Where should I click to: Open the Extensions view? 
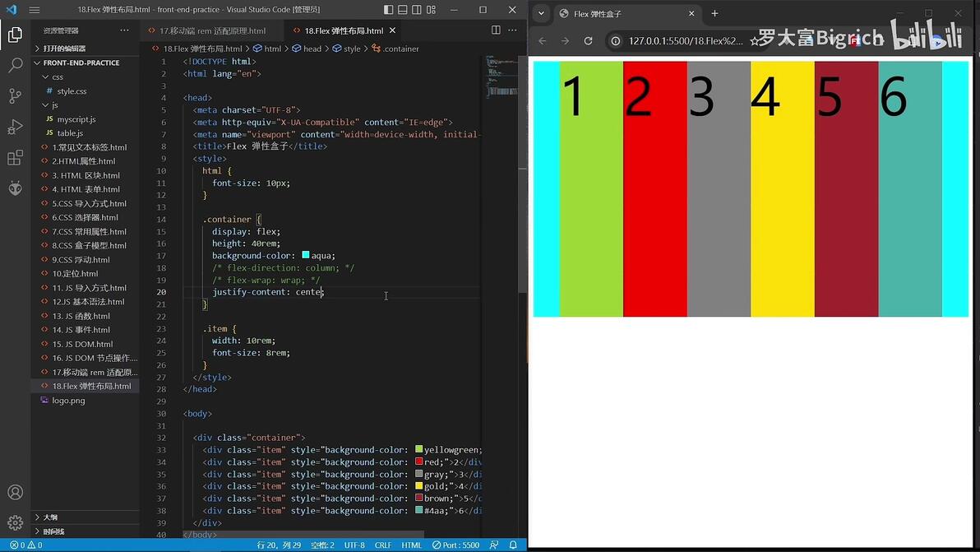(15, 157)
